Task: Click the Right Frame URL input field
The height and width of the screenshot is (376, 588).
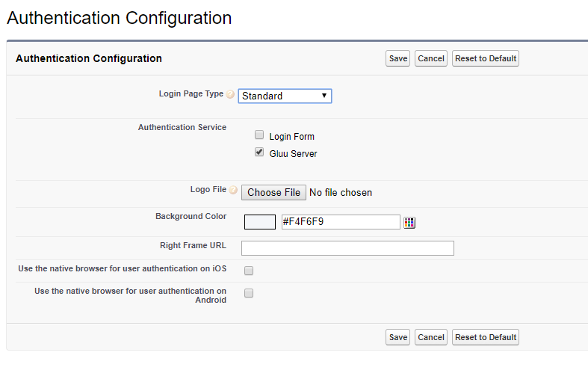Action: click(347, 248)
